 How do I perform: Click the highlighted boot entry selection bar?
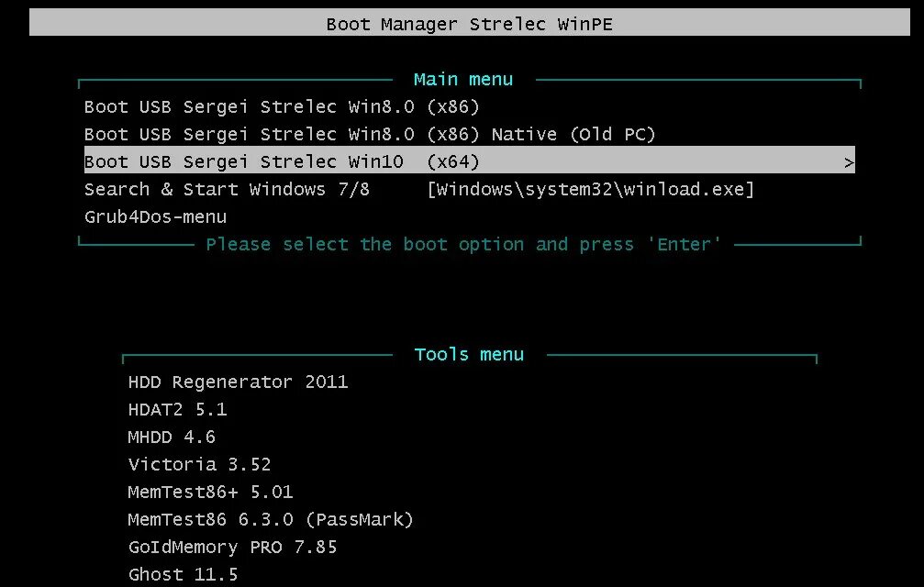click(463, 161)
